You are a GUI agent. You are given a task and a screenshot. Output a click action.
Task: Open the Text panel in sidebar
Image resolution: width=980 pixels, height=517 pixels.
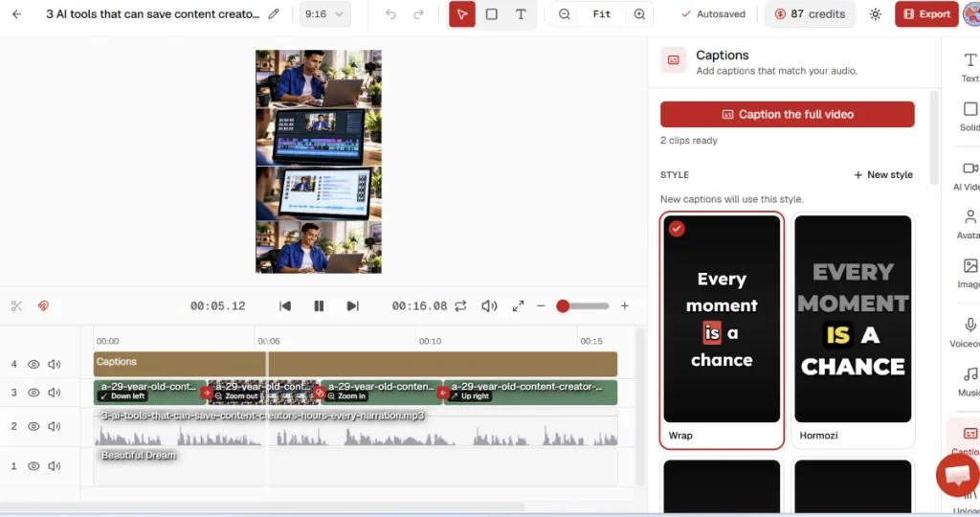(x=969, y=67)
